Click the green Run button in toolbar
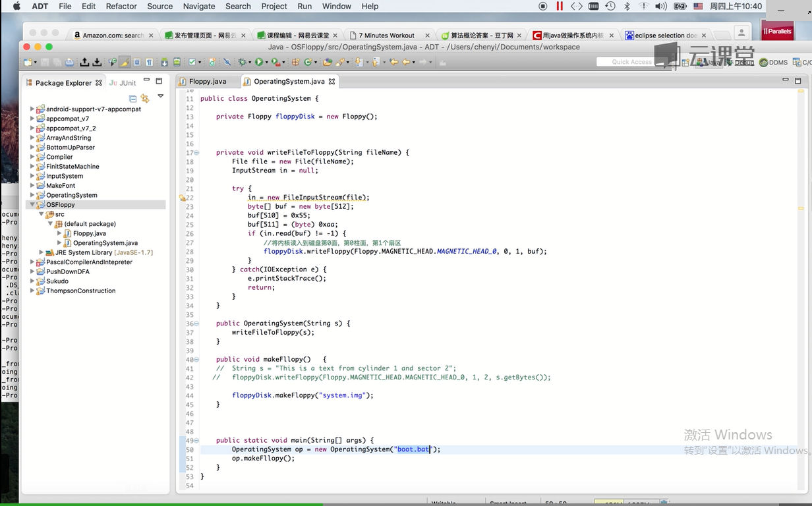Viewport: 812px width, 506px height. (259, 62)
